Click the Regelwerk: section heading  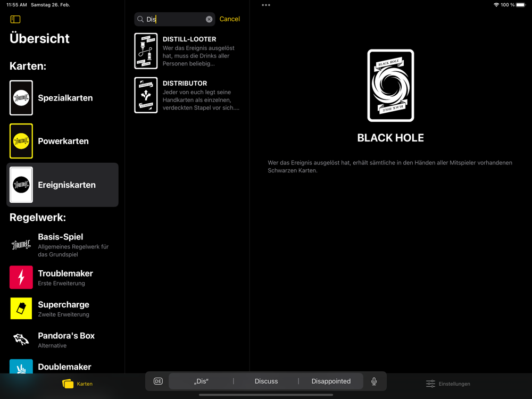pos(38,218)
